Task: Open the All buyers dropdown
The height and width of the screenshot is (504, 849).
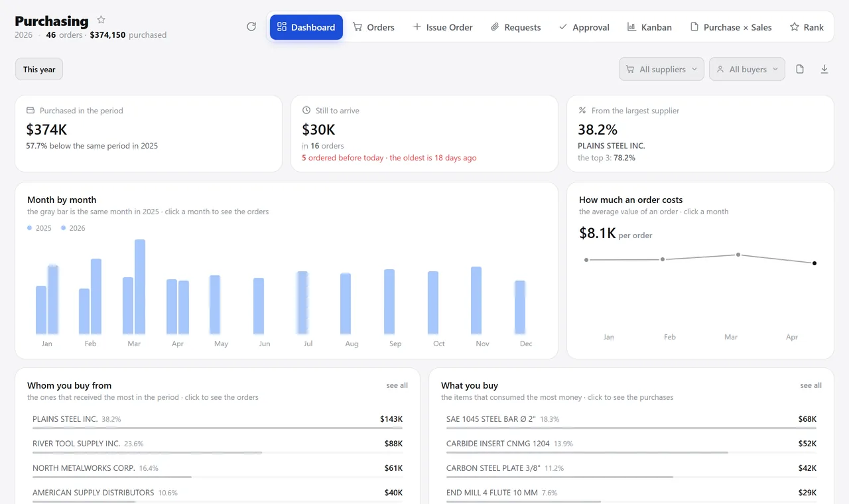Action: [x=747, y=69]
